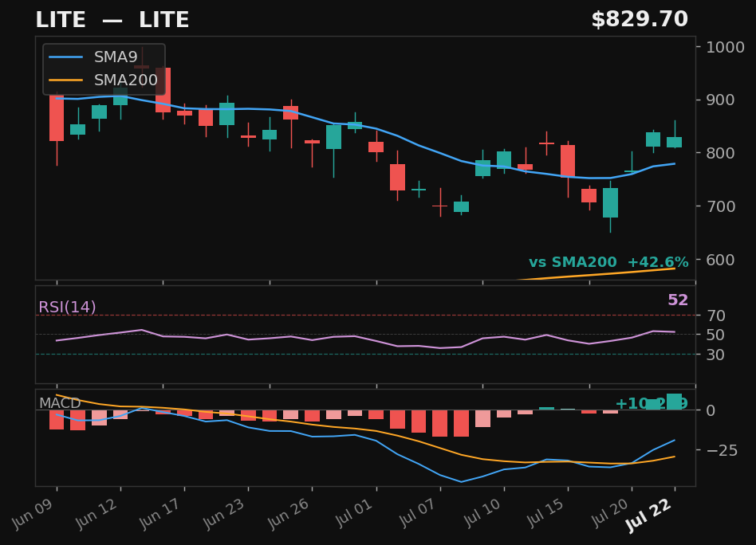
Task: Click the 1000 price axis label
Action: [725, 47]
